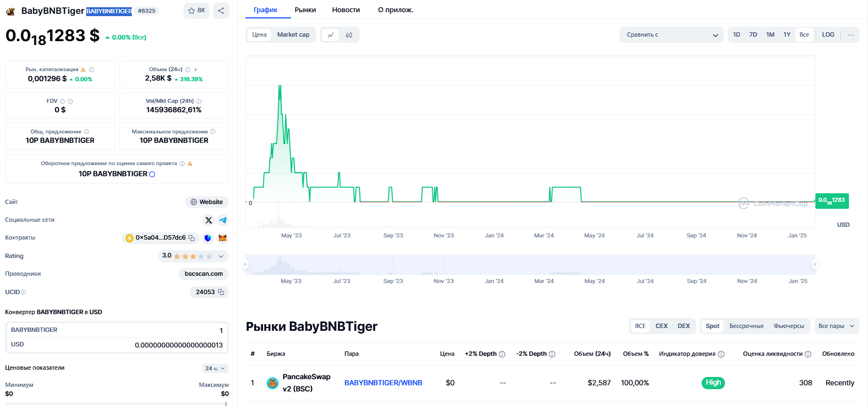Open the BABYBNBTIGER/WBNB pair link
The width and height of the screenshot is (868, 407).
pyautogui.click(x=383, y=383)
